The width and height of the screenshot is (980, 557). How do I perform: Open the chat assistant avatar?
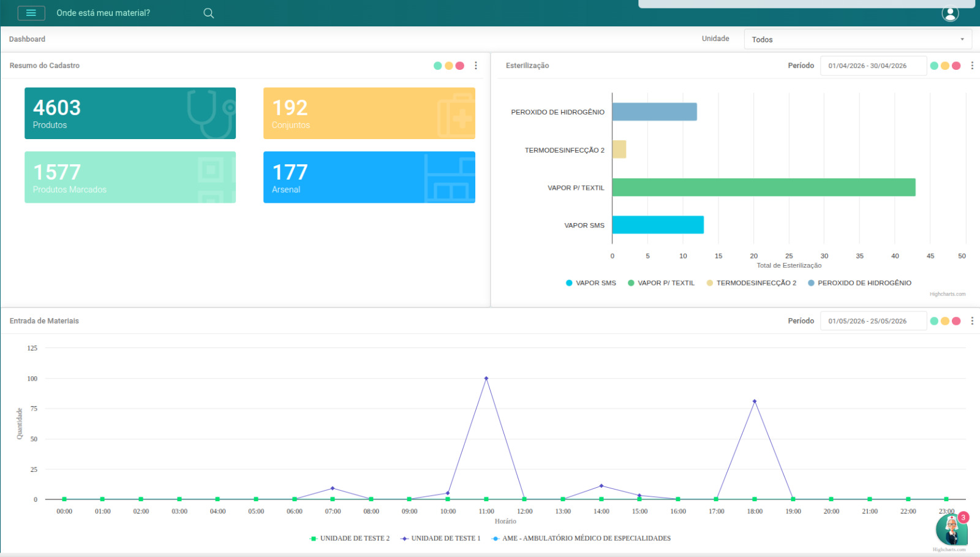point(952,529)
